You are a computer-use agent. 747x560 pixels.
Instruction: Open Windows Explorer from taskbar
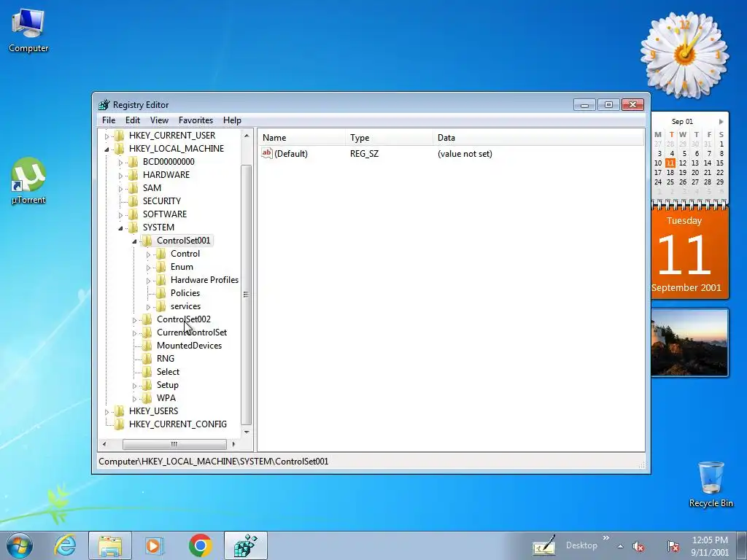pos(110,545)
